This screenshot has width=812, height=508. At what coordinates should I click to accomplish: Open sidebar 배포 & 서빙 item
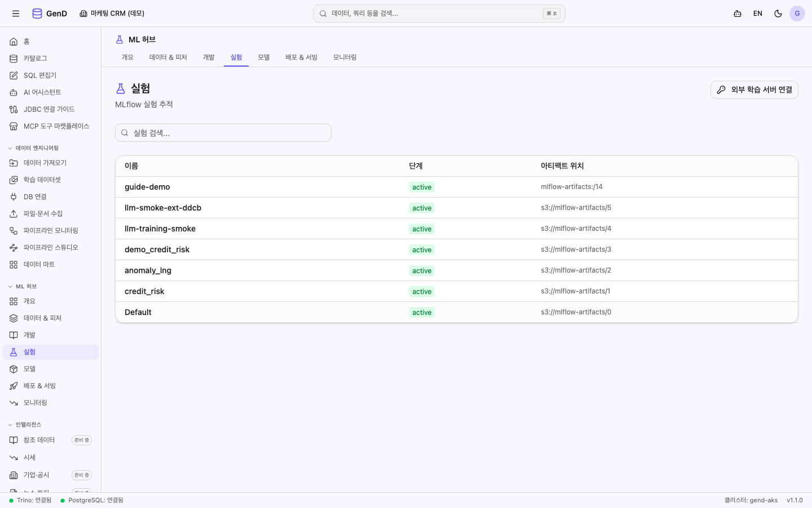pyautogui.click(x=51, y=386)
